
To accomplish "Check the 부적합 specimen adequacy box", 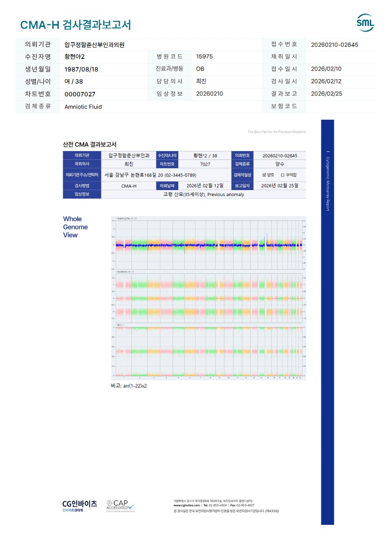I will 283,175.
